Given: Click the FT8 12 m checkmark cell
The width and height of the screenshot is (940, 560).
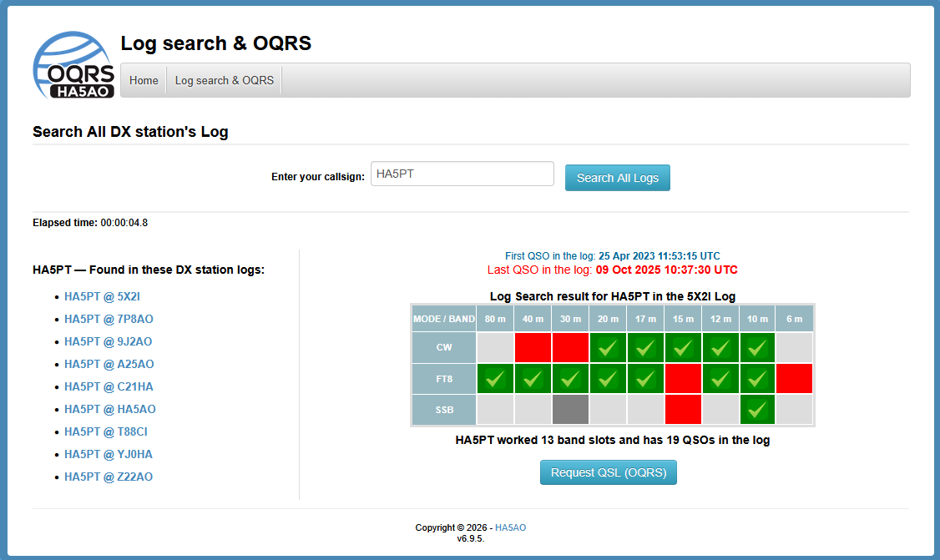Looking at the screenshot, I should pos(720,378).
